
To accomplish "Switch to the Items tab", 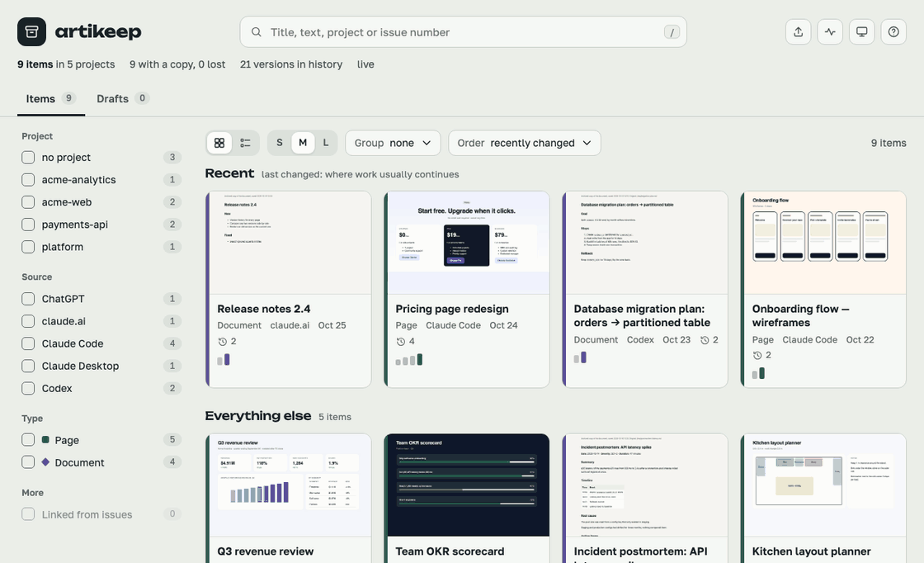I will click(50, 98).
